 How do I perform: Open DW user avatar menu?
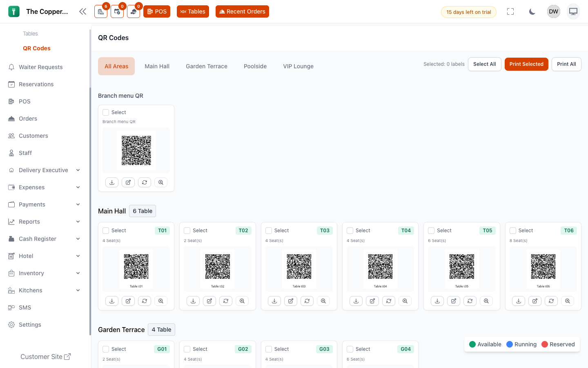point(554,11)
